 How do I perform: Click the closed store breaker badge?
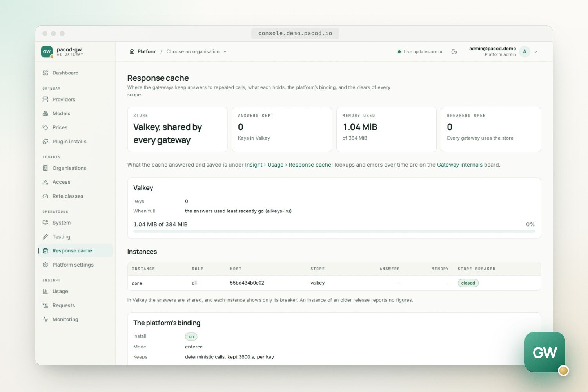(x=468, y=283)
